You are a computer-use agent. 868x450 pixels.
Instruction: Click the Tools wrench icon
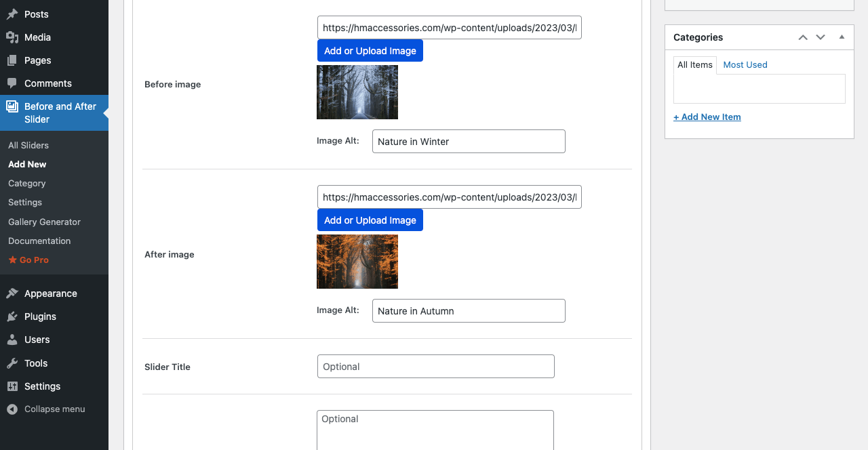click(x=12, y=363)
